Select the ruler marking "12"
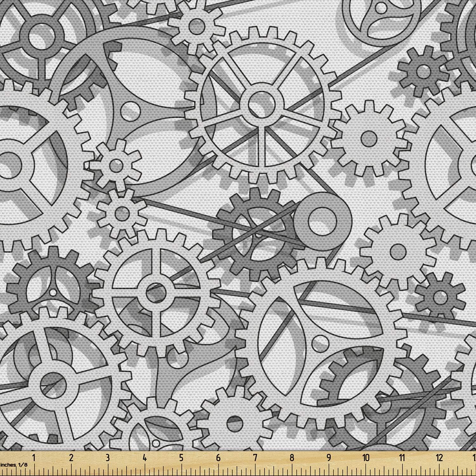The width and height of the screenshot is (476, 476). 440,458
